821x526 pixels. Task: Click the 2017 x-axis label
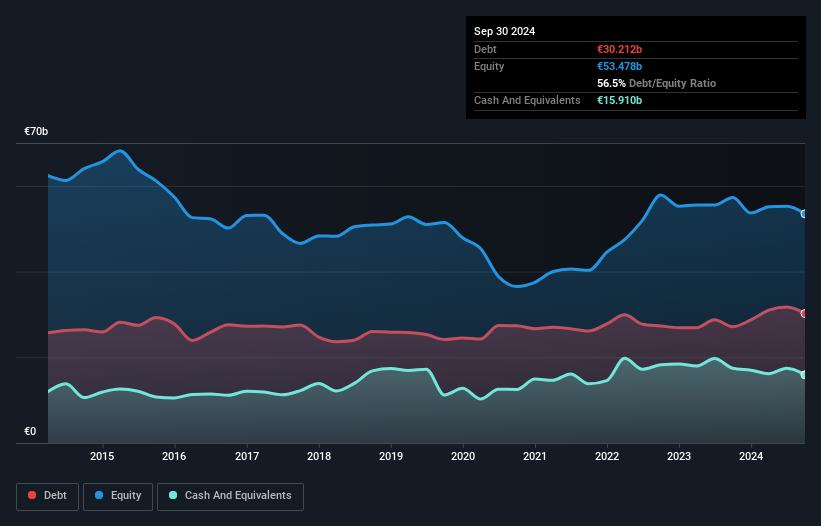(247, 456)
